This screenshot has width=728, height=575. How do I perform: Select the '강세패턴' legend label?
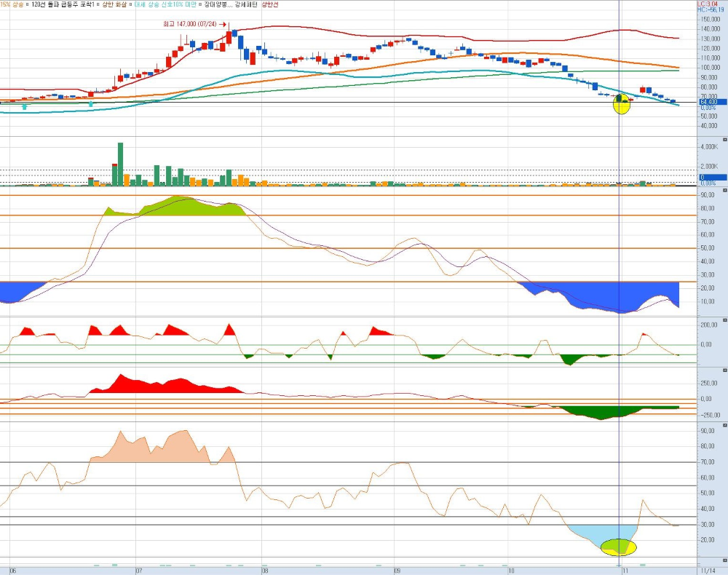tap(246, 4)
